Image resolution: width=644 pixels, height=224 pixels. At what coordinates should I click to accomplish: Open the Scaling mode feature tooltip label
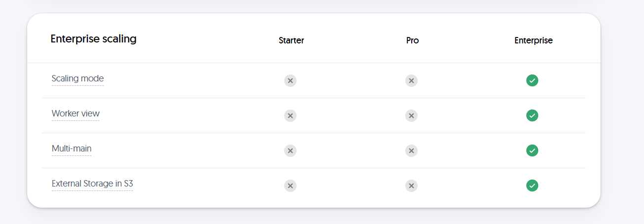point(78,78)
